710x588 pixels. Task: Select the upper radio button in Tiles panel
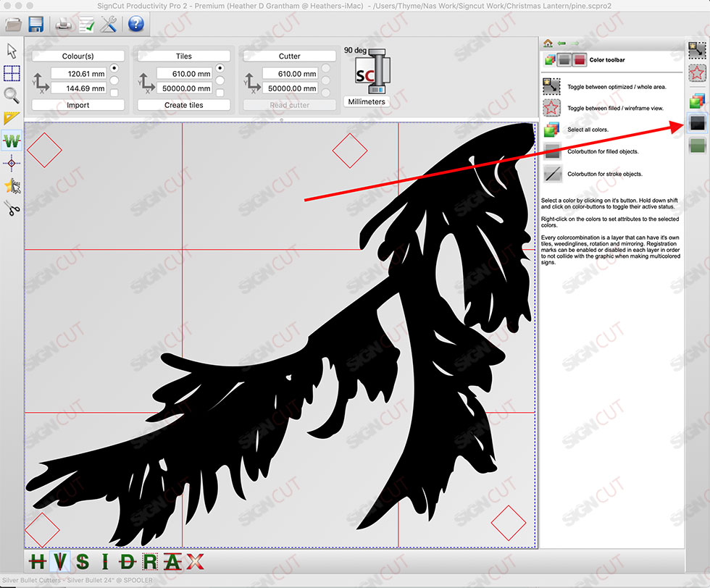(220, 68)
